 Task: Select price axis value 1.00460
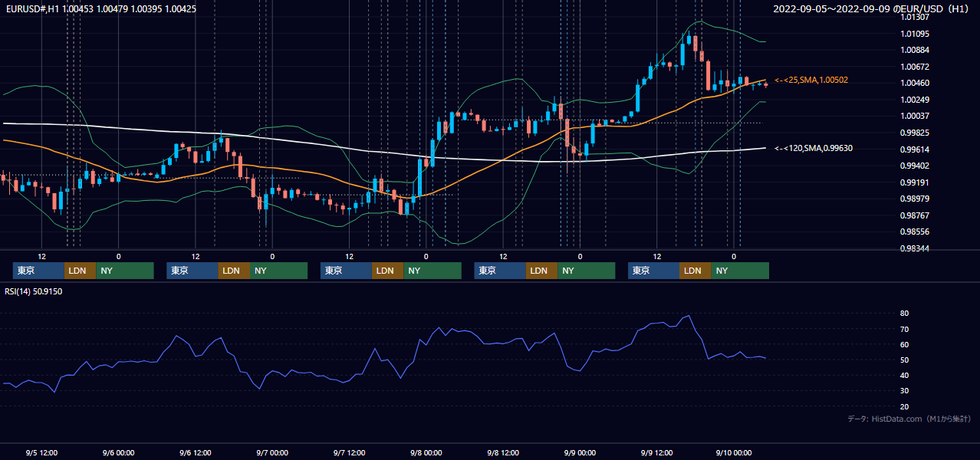point(915,83)
